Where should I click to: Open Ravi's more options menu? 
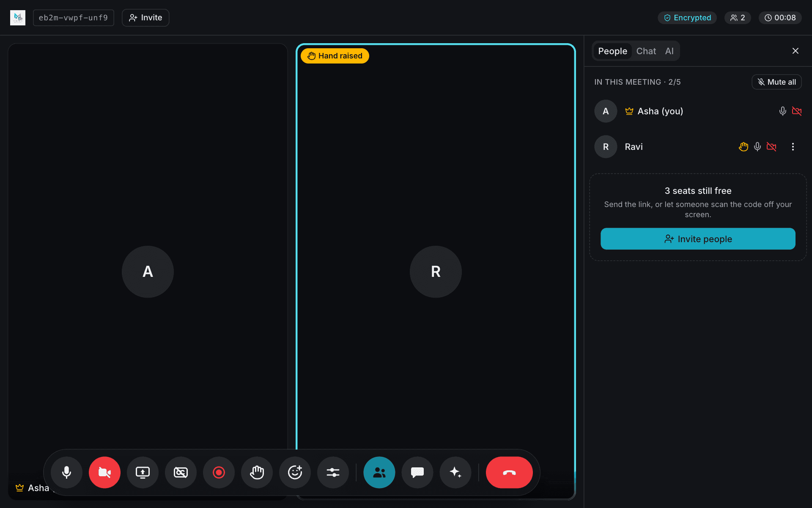[x=793, y=147]
